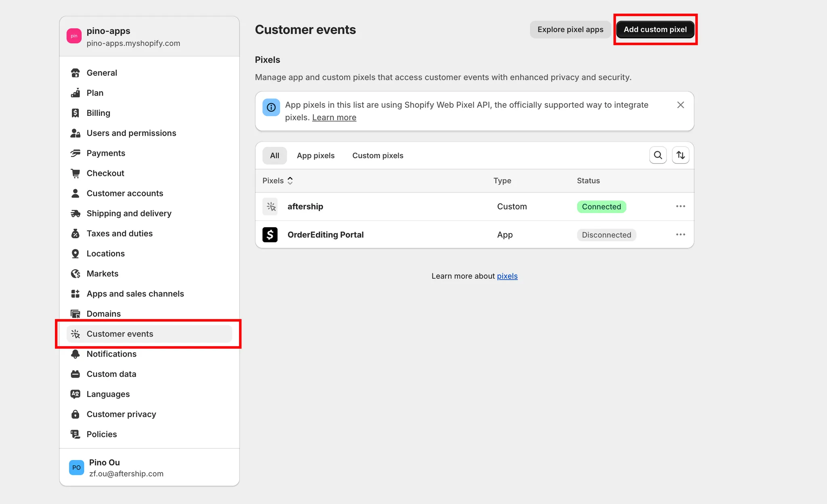This screenshot has width=827, height=504.
Task: Click the OrderEditing Portal app icon
Action: pos(270,234)
